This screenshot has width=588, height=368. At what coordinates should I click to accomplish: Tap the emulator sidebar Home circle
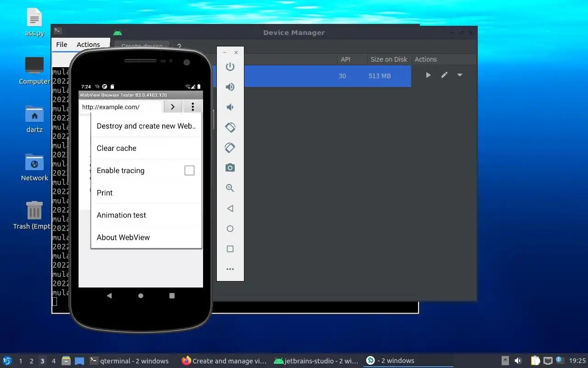point(230,229)
